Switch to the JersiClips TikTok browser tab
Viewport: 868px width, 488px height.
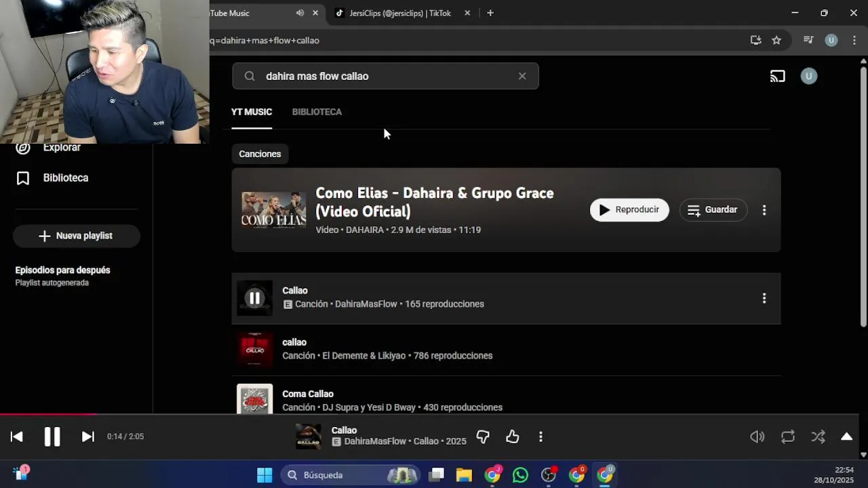400,13
